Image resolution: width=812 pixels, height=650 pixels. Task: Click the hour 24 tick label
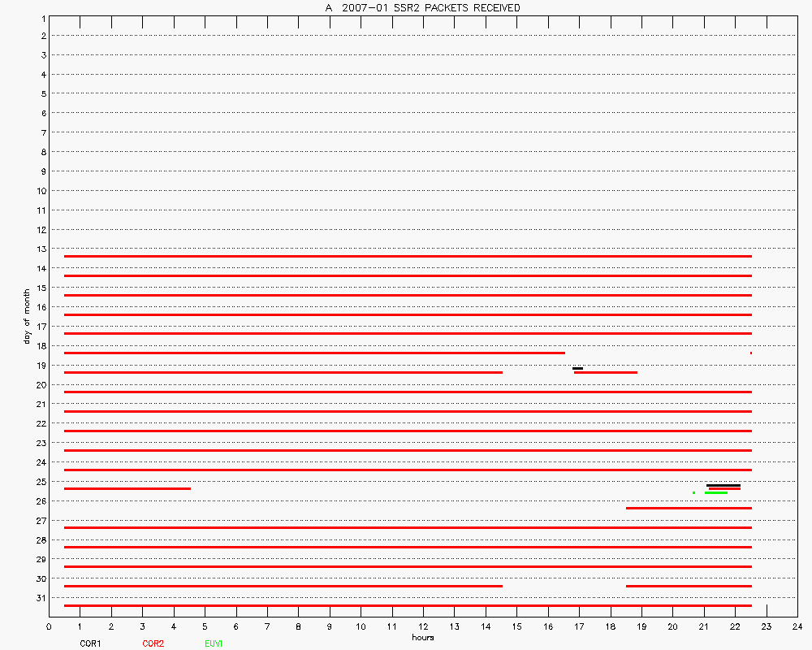tap(797, 626)
